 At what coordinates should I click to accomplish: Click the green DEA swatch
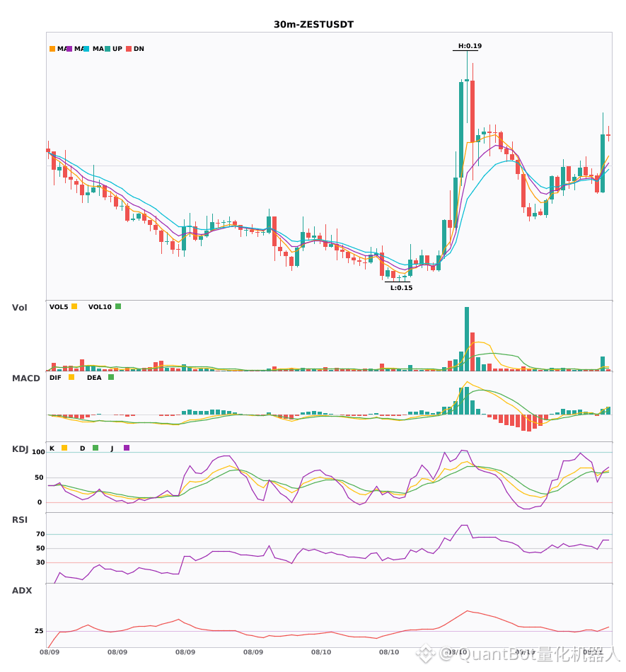click(x=111, y=377)
